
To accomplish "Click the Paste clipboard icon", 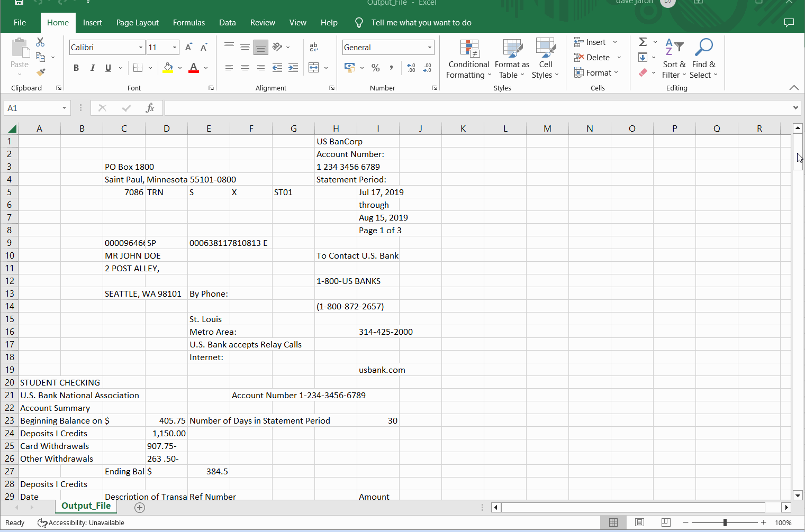I will click(x=20, y=49).
